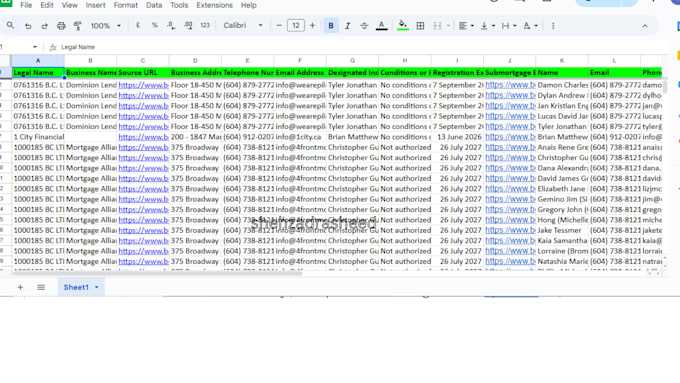
Task: Select the info@1city.ca email cell
Action: click(300, 137)
